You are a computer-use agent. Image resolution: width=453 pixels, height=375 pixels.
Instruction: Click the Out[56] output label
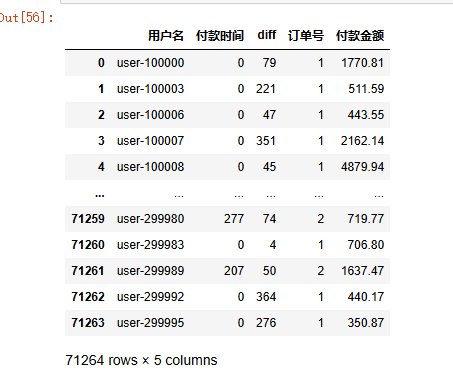(x=27, y=17)
